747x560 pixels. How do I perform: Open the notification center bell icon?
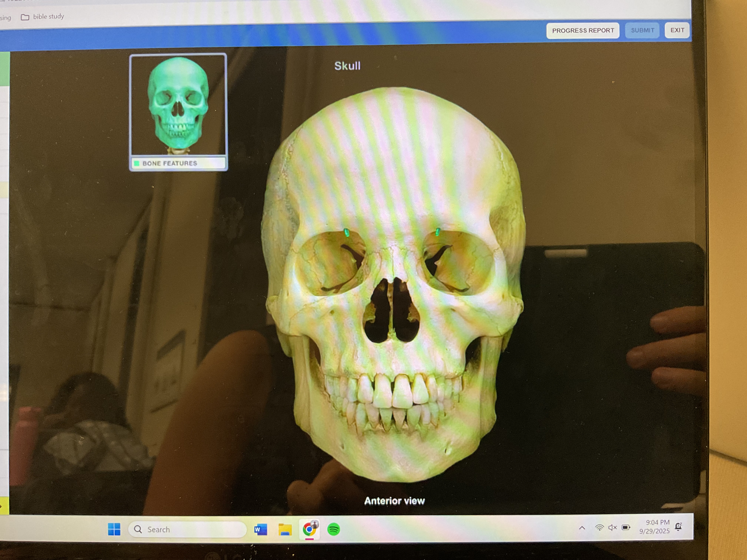pyautogui.click(x=678, y=527)
